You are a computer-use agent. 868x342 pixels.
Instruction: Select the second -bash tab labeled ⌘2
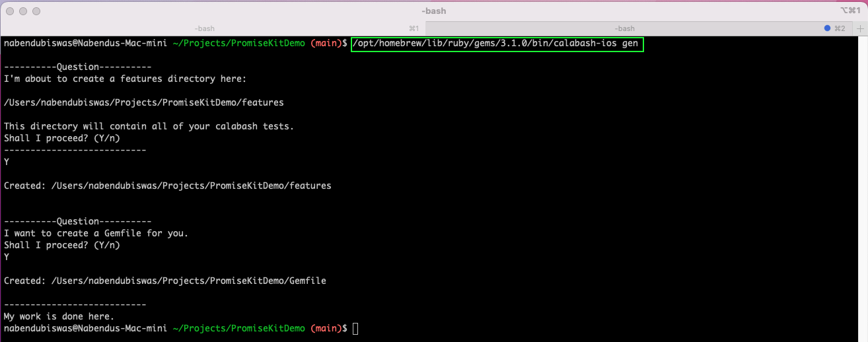point(638,28)
